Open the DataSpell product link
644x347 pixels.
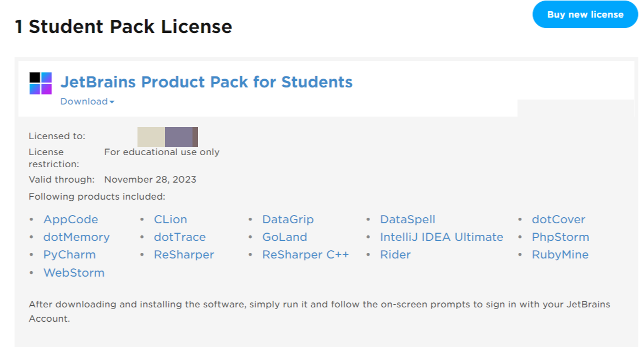click(x=408, y=219)
